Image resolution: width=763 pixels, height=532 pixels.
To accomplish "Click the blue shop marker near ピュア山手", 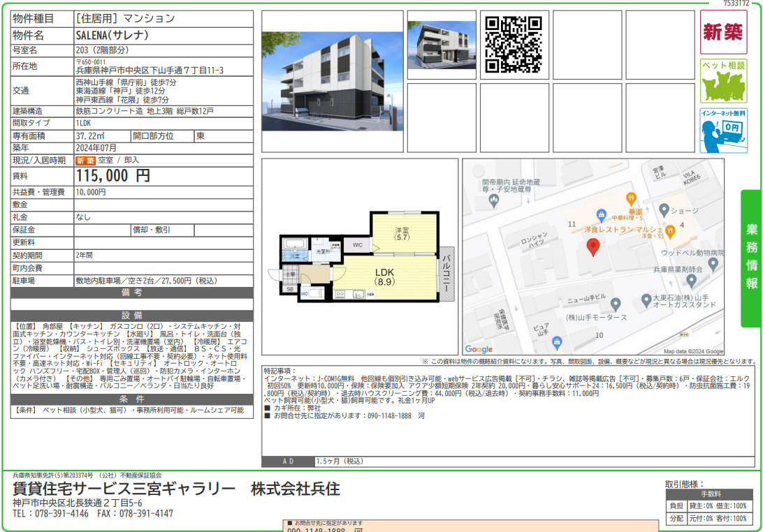I will tap(557, 343).
